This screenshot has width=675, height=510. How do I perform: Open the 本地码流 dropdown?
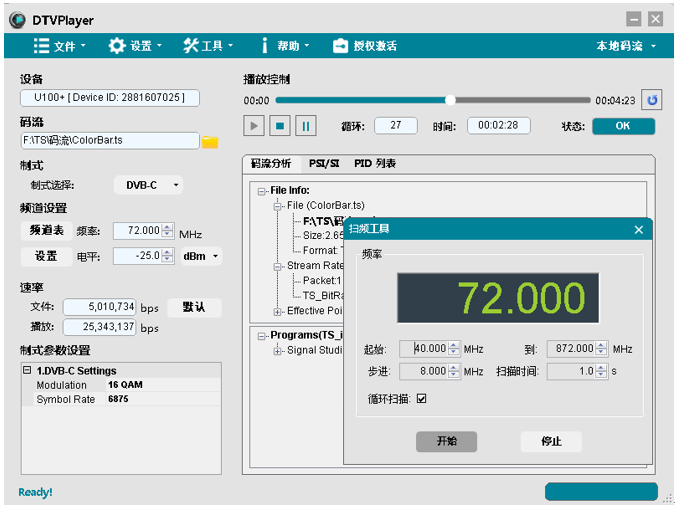(x=626, y=46)
